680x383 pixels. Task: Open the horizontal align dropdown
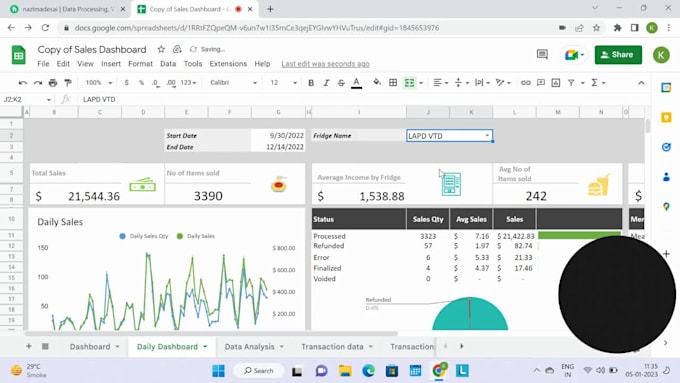pos(440,82)
